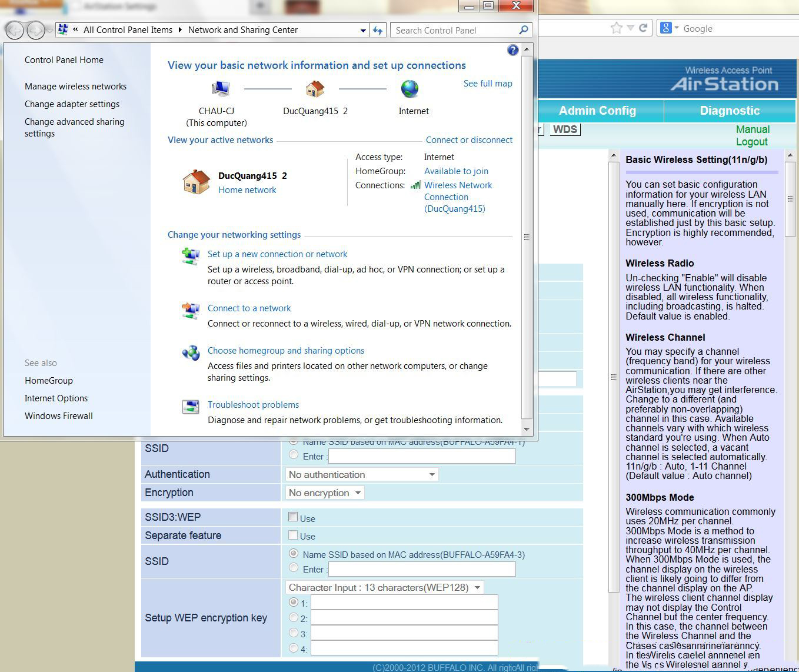Click the browser reload icon
Viewport: 799px width, 672px height.
tap(643, 28)
